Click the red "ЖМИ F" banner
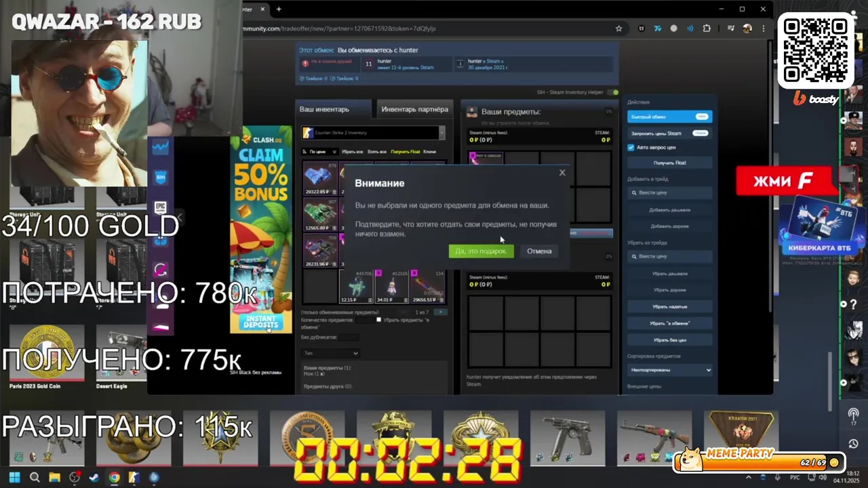This screenshot has width=868, height=488. (786, 180)
